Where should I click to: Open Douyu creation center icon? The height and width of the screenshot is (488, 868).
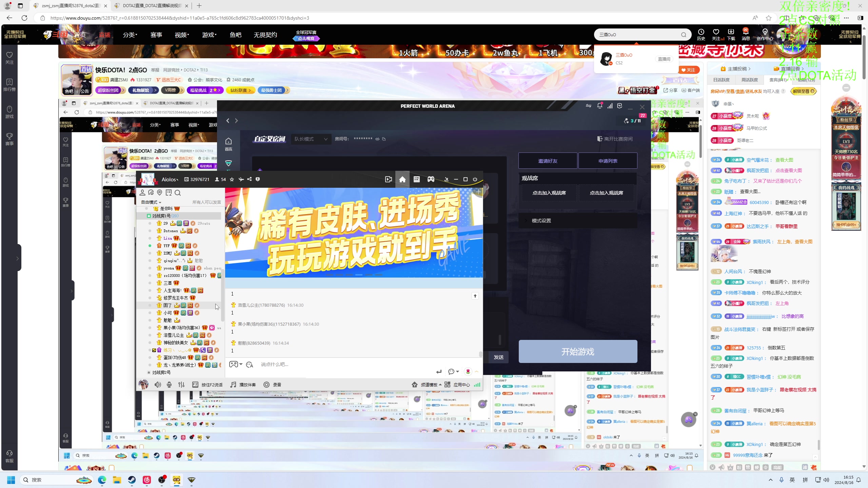[x=765, y=34]
